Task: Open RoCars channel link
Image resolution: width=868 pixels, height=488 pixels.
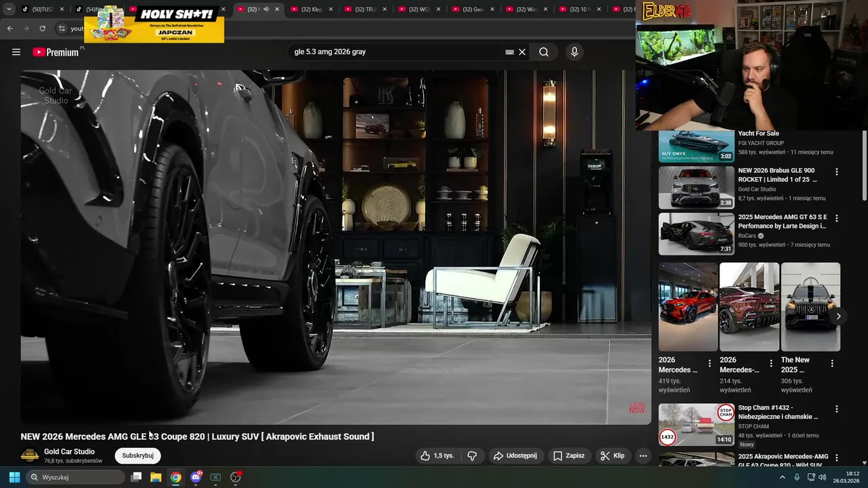Action: [x=747, y=236]
